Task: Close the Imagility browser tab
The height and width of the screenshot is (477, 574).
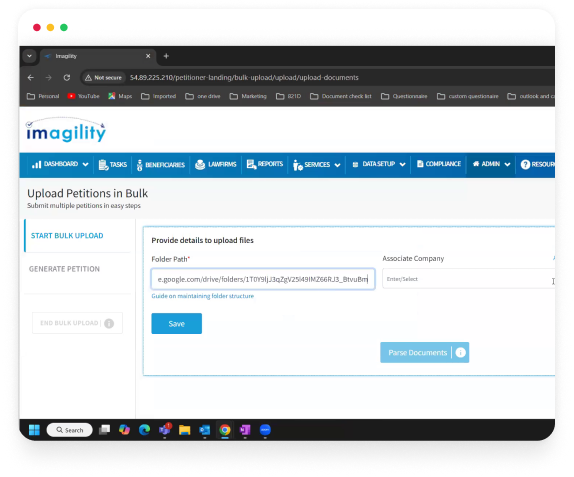Action: point(148,56)
